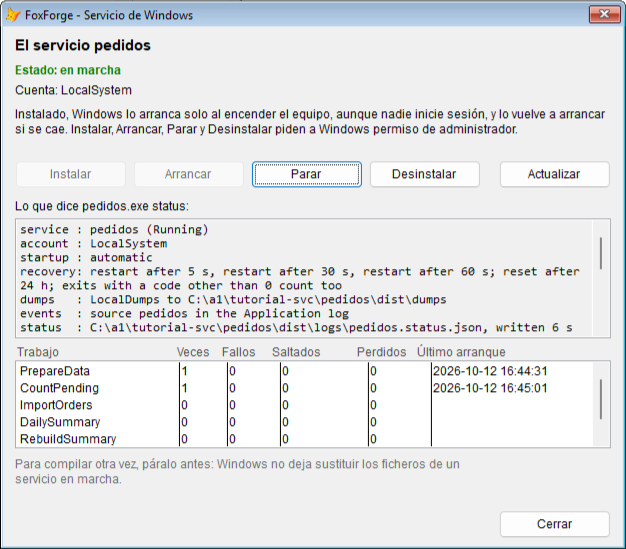Click the disabled Arrancar button
Image resolution: width=626 pixels, height=549 pixels.
coord(188,174)
